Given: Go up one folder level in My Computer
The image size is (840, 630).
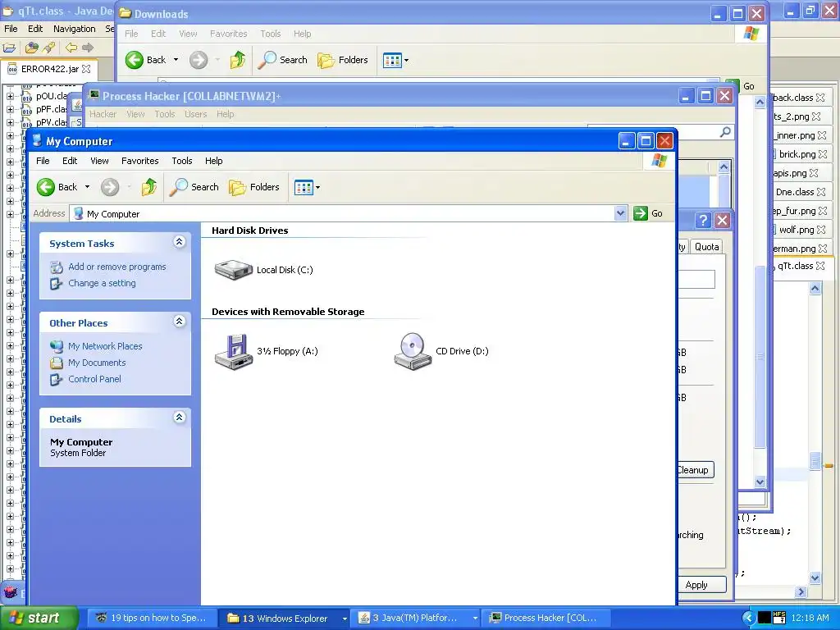Looking at the screenshot, I should click(149, 187).
